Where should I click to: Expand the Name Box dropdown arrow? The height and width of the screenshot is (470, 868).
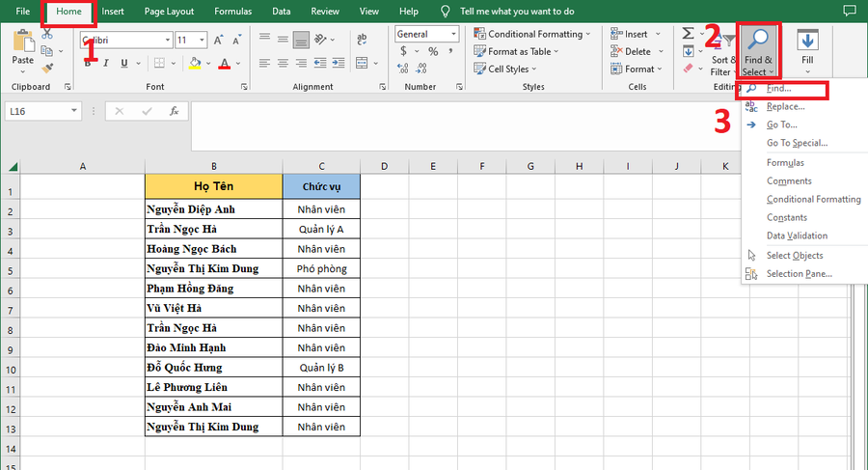(x=73, y=111)
